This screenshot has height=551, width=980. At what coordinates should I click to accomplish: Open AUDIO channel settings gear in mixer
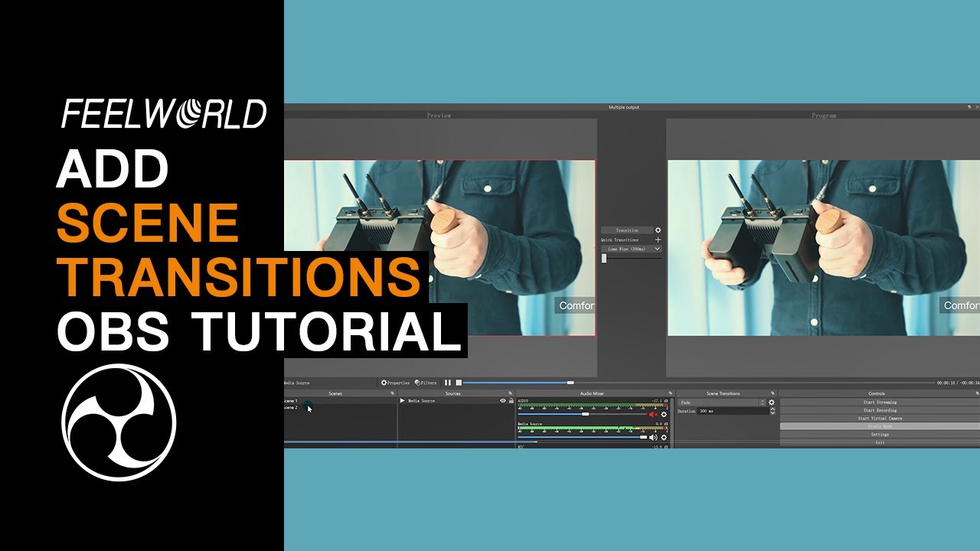pyautogui.click(x=664, y=415)
